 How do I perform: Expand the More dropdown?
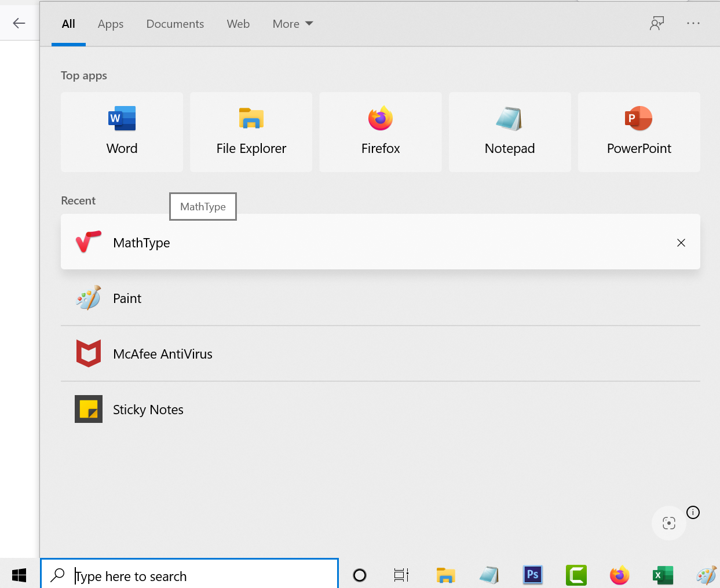(293, 24)
